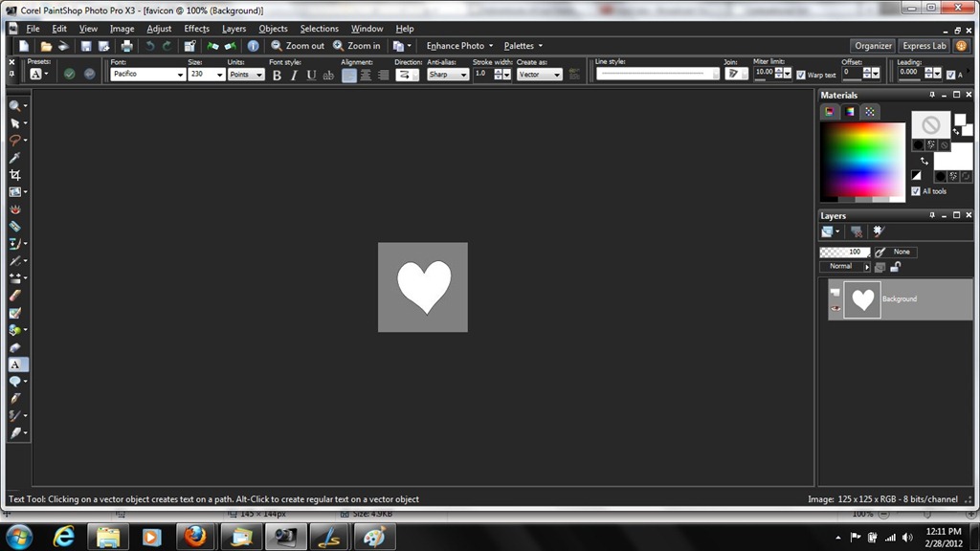Open the Units dropdown showing Points
The height and width of the screenshot is (551, 980).
click(x=246, y=74)
